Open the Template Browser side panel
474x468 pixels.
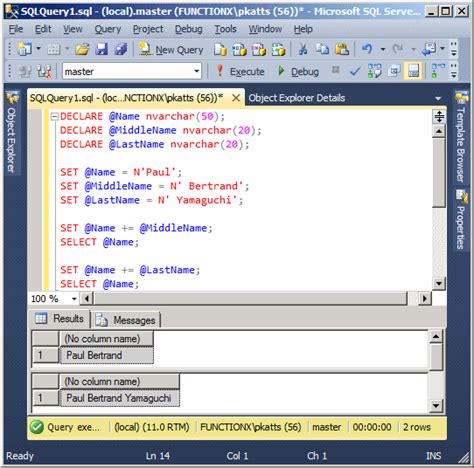click(x=461, y=138)
